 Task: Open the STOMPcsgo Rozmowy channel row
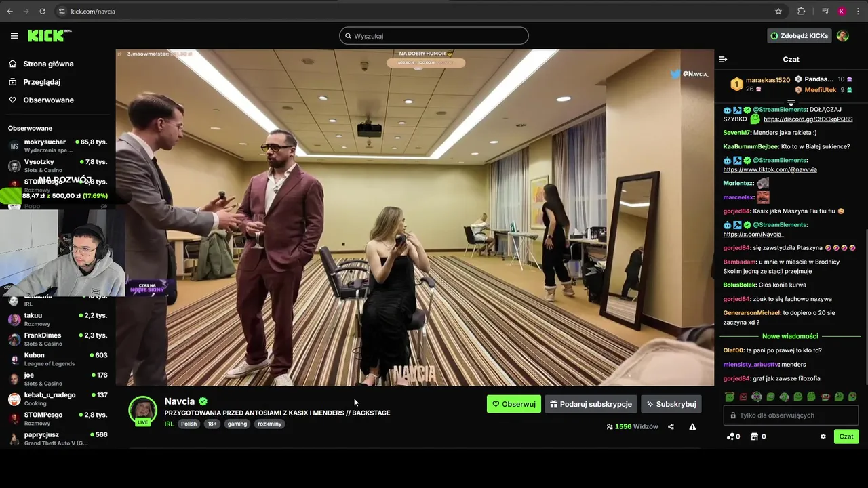point(58,418)
